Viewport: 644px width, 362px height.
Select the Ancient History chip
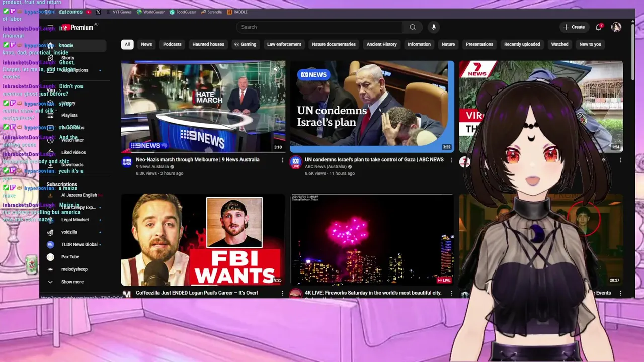pyautogui.click(x=381, y=44)
